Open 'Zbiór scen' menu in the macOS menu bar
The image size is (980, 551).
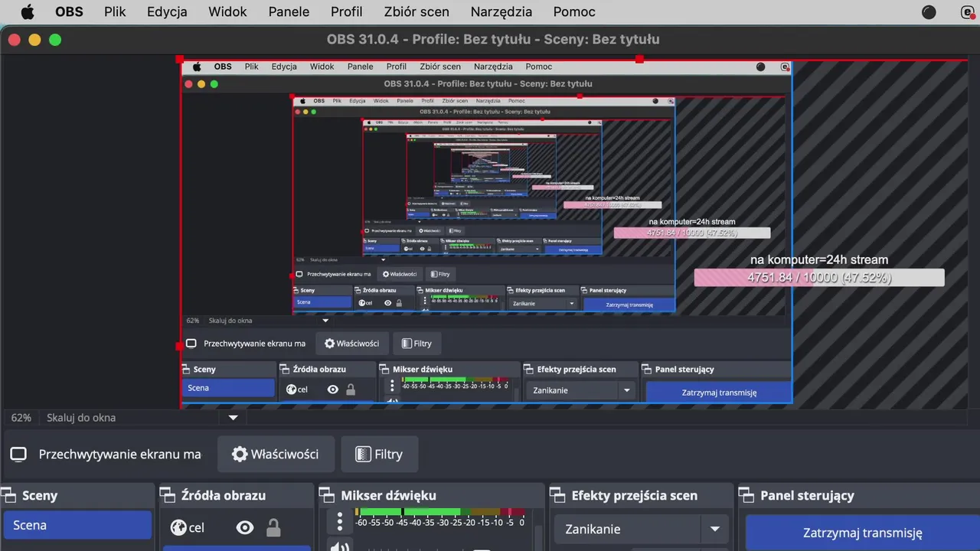[x=417, y=11]
